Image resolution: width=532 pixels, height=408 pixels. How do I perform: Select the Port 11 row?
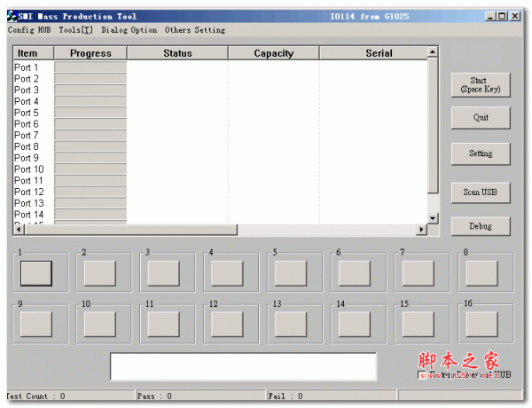click(221, 181)
